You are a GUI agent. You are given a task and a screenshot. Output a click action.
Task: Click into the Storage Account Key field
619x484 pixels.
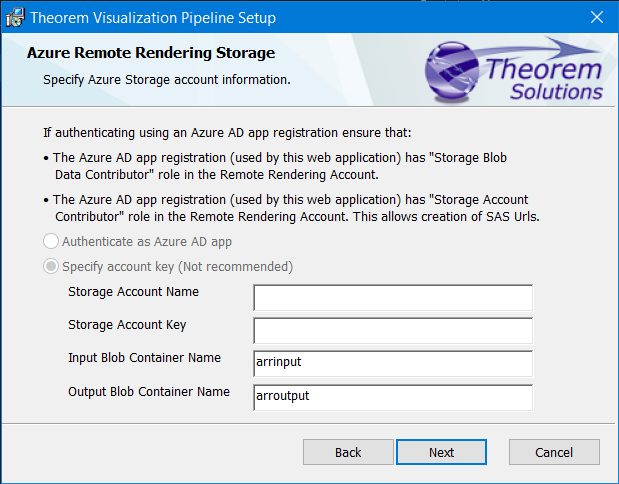tap(393, 331)
